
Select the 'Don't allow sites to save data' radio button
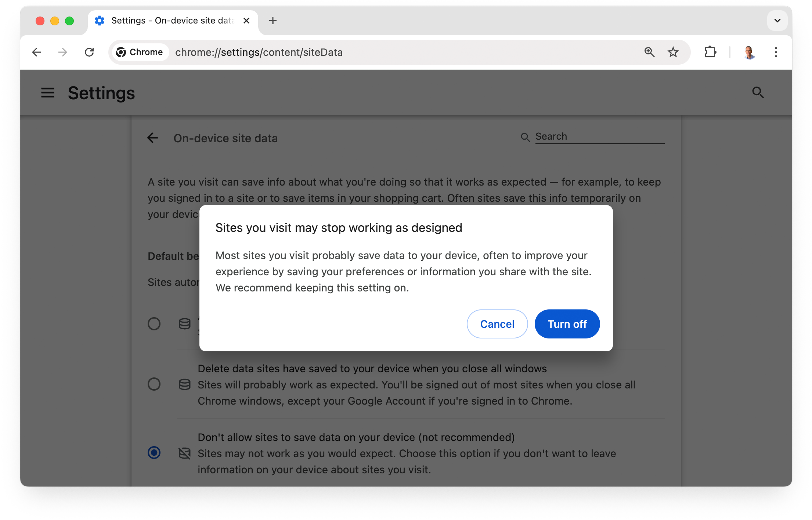154,452
